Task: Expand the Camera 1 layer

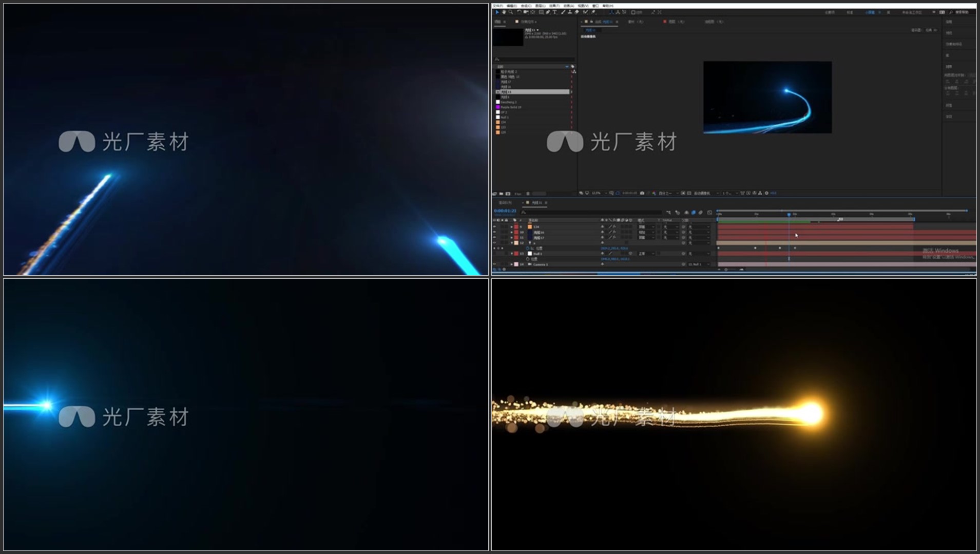Action: (511, 264)
